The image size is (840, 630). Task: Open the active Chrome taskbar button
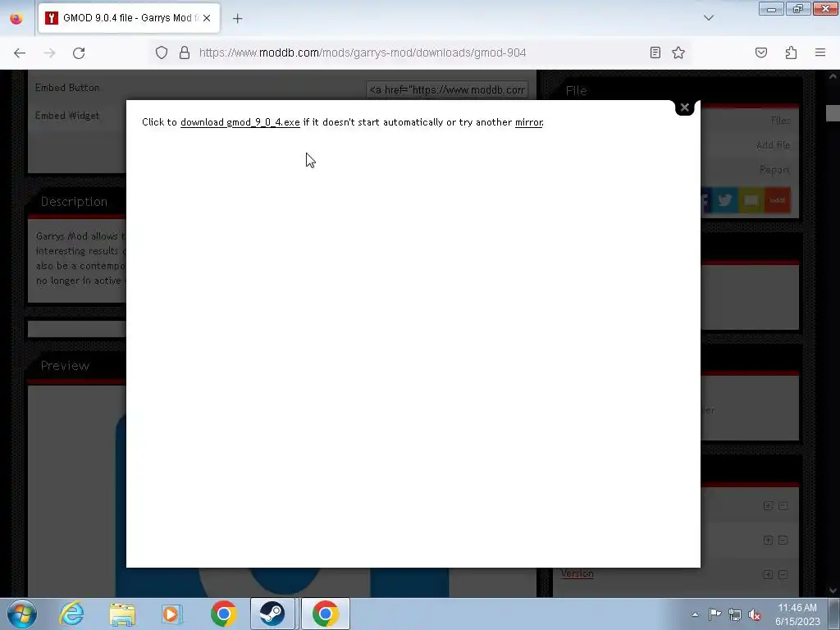coord(325,614)
